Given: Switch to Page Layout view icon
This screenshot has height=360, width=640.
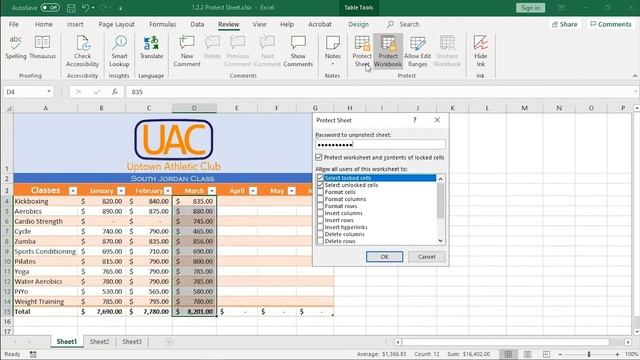Looking at the screenshot, I should pyautogui.click(x=527, y=354).
